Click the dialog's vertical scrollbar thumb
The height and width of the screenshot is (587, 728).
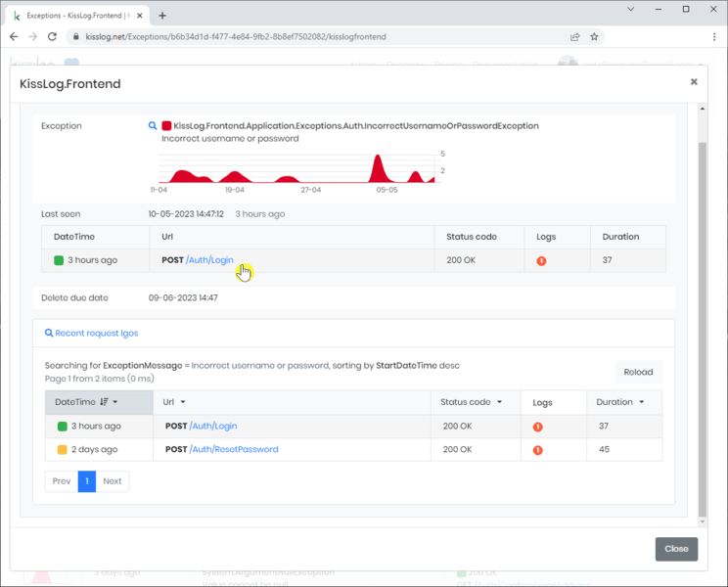(x=702, y=330)
